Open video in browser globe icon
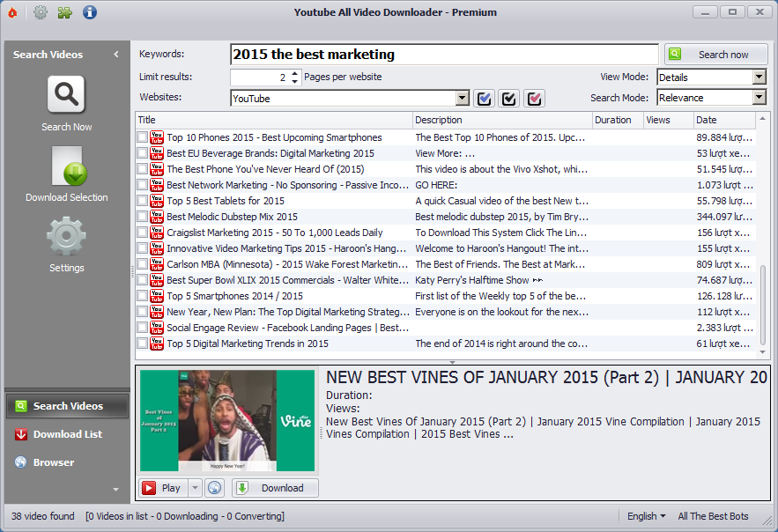 click(214, 488)
